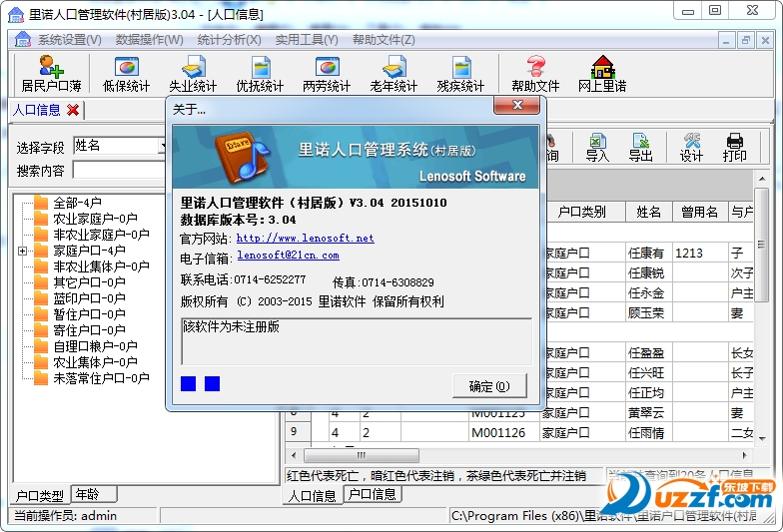Screen dimensions: 783x532
Task: Close the 关于 dialog with X button
Action: click(x=517, y=105)
